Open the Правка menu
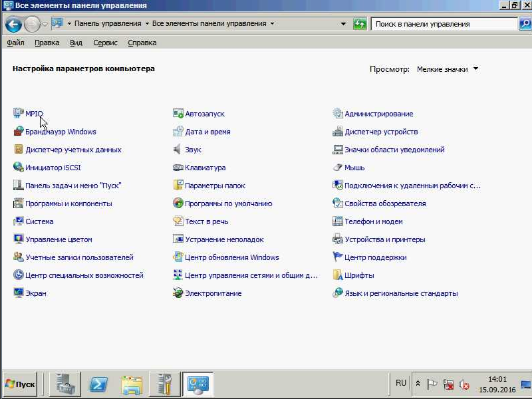 (x=47, y=43)
